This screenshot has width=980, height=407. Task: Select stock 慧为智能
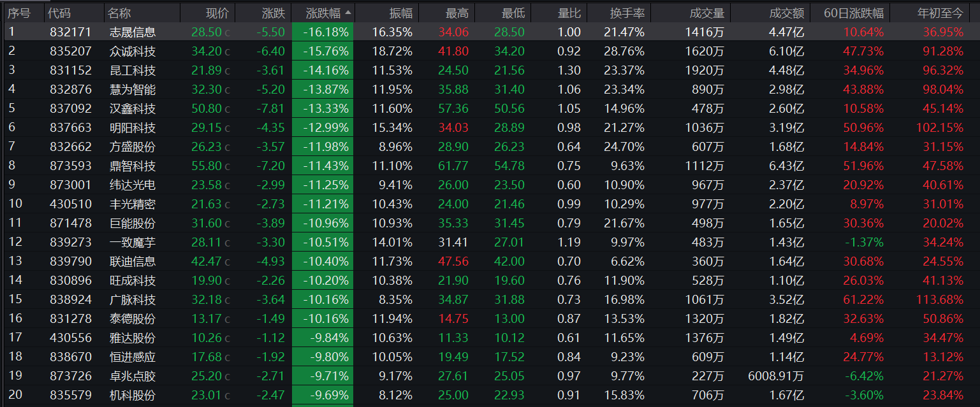133,89
